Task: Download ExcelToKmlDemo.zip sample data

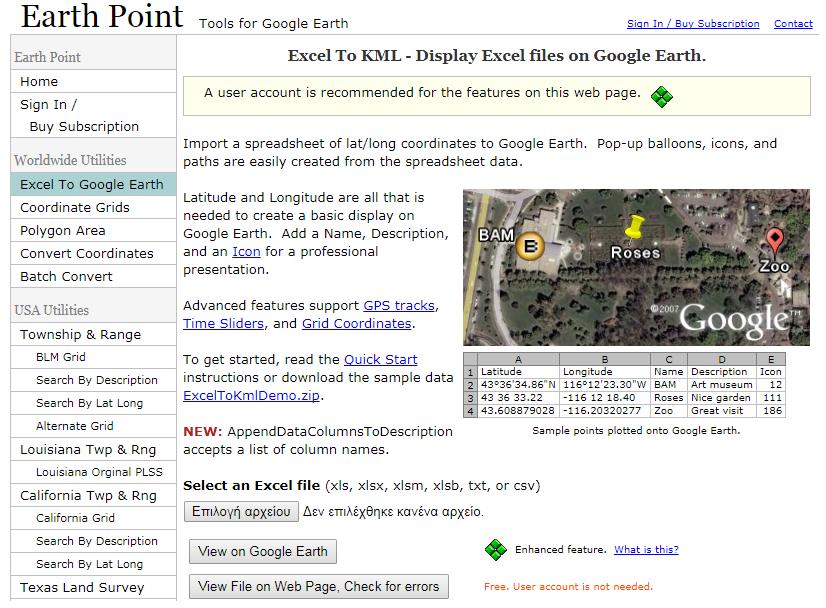Action: click(x=251, y=395)
